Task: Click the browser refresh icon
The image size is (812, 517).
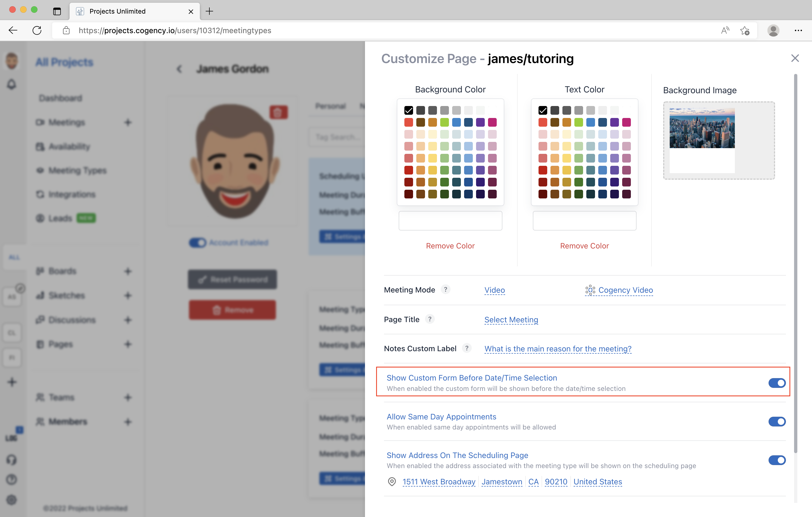Action: (37, 30)
